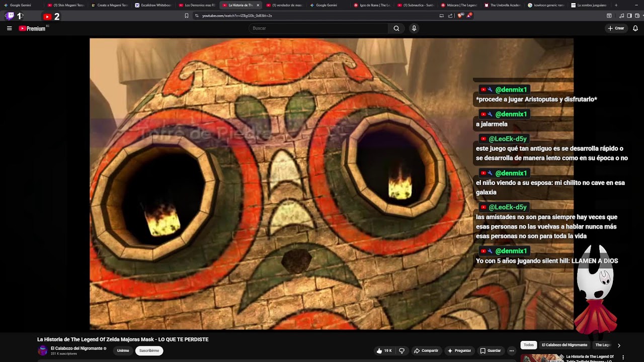Open the El Calabozo del Nigromante channel avatar
The image size is (644, 362).
[x=43, y=350]
